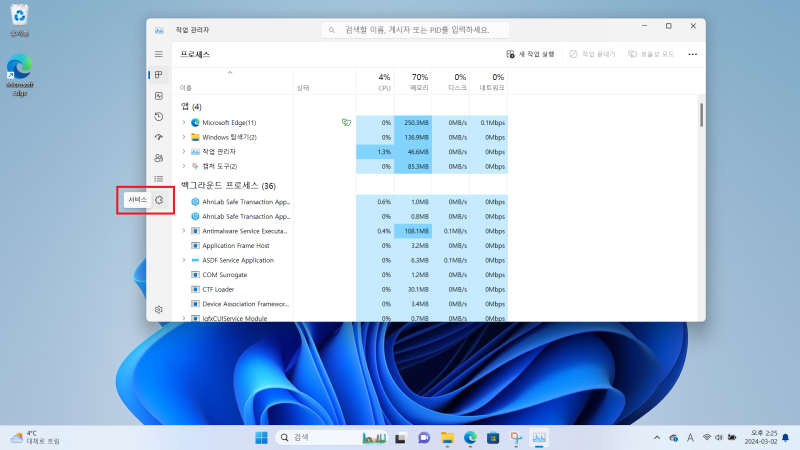Open the clock and date flyout
Viewport: 800px width, 450px height.
761,438
